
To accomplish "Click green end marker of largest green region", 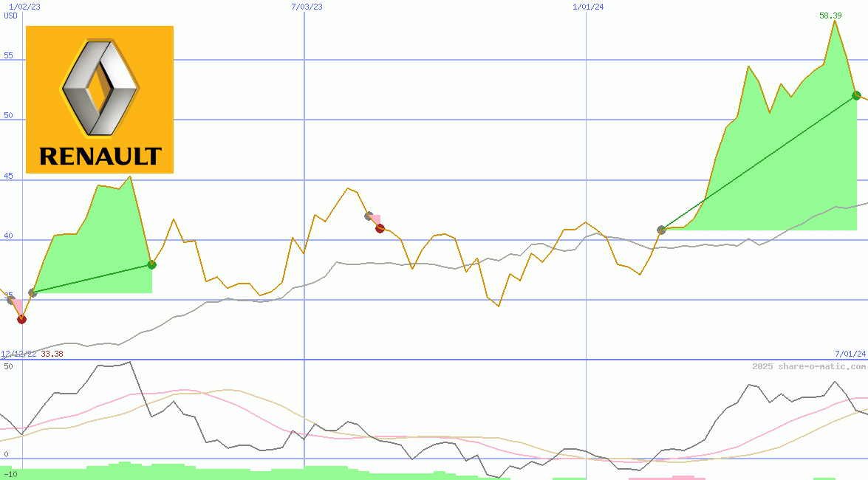I will click(x=856, y=95).
